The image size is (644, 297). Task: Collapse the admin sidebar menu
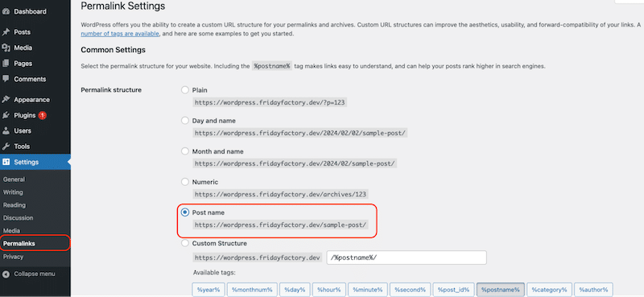point(29,274)
